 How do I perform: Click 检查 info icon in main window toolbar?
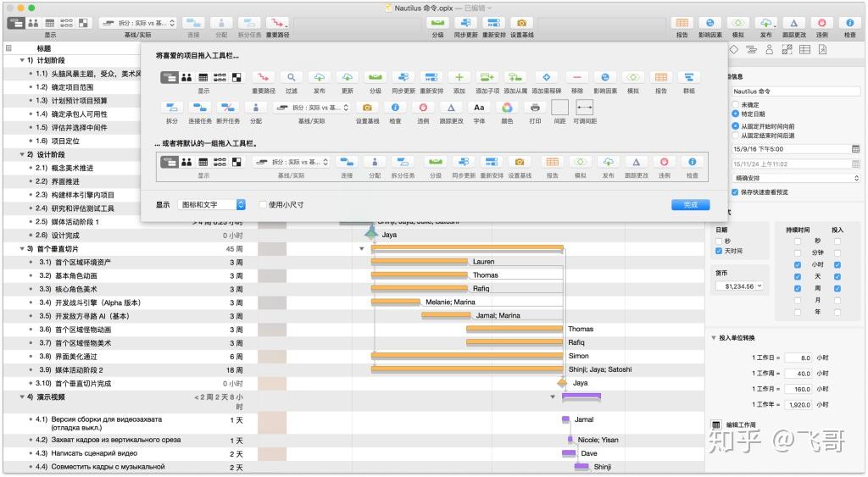[x=849, y=23]
